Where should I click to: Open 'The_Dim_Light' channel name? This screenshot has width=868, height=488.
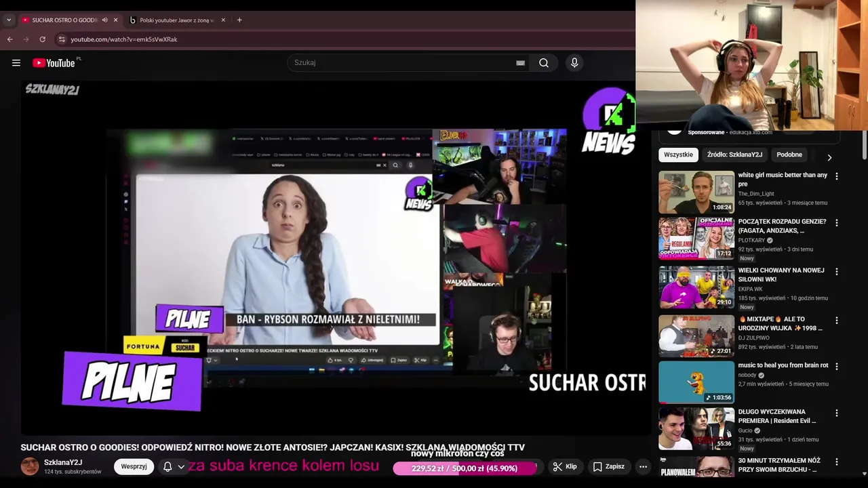[x=756, y=194]
